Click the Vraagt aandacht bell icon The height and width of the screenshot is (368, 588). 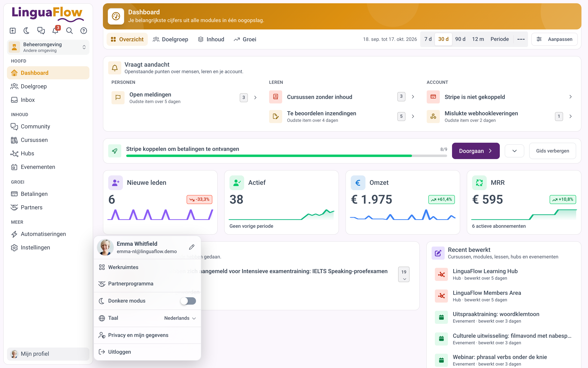(x=115, y=68)
